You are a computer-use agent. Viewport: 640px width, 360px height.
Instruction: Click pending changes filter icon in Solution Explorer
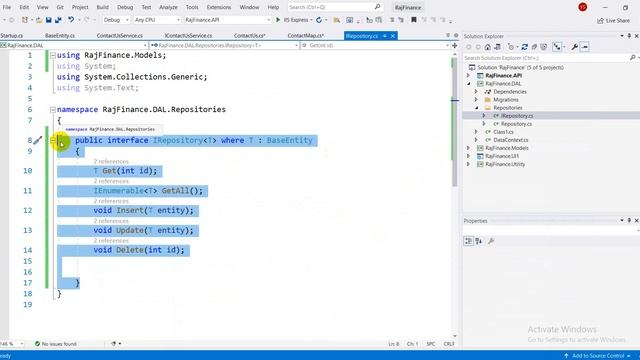coord(511,47)
